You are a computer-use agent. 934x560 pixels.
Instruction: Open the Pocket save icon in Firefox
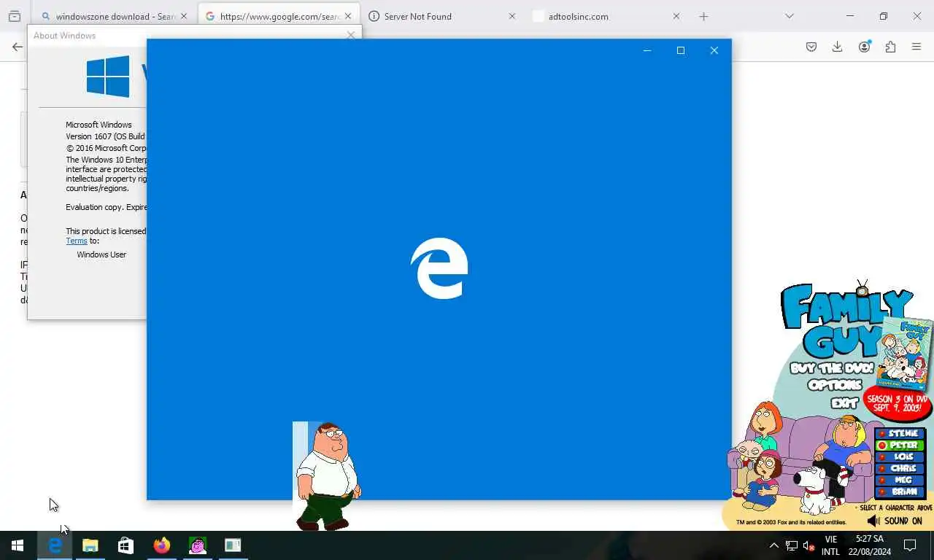coord(811,47)
